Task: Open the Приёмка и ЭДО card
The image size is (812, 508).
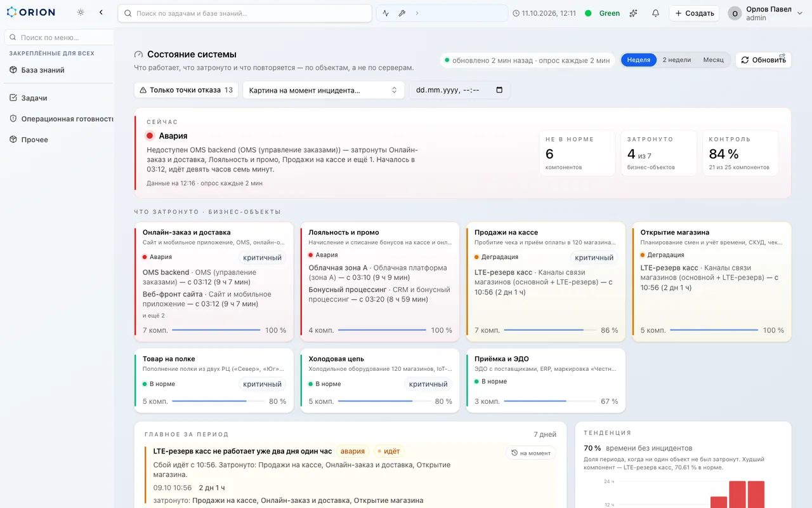Action: coord(546,380)
